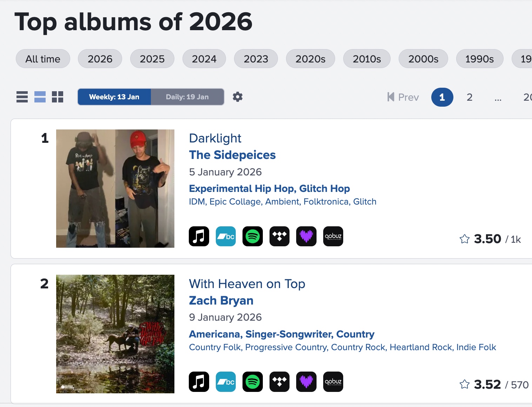Select the All time filter
Screen dimensions: 532x407
point(43,59)
